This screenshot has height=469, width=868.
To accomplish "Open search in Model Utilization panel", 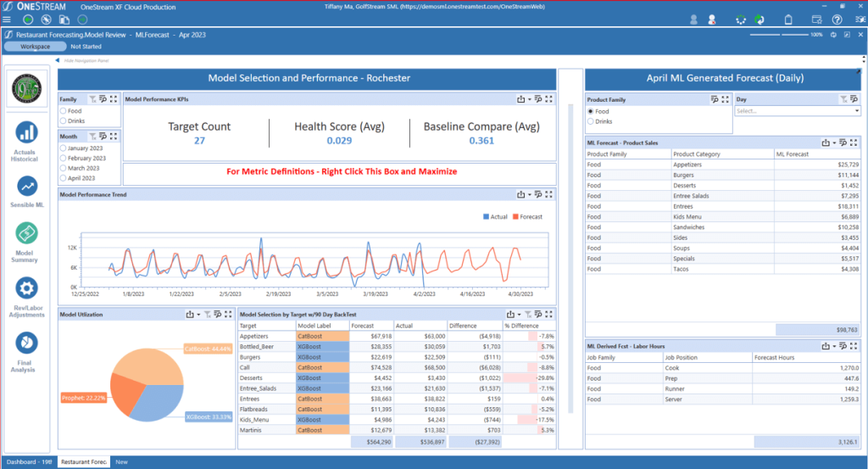I will click(x=218, y=314).
